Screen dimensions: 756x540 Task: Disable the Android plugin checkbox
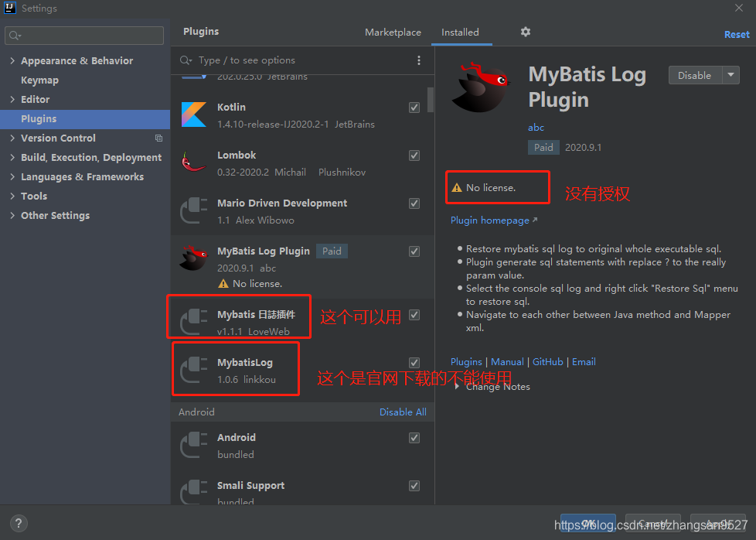(414, 437)
